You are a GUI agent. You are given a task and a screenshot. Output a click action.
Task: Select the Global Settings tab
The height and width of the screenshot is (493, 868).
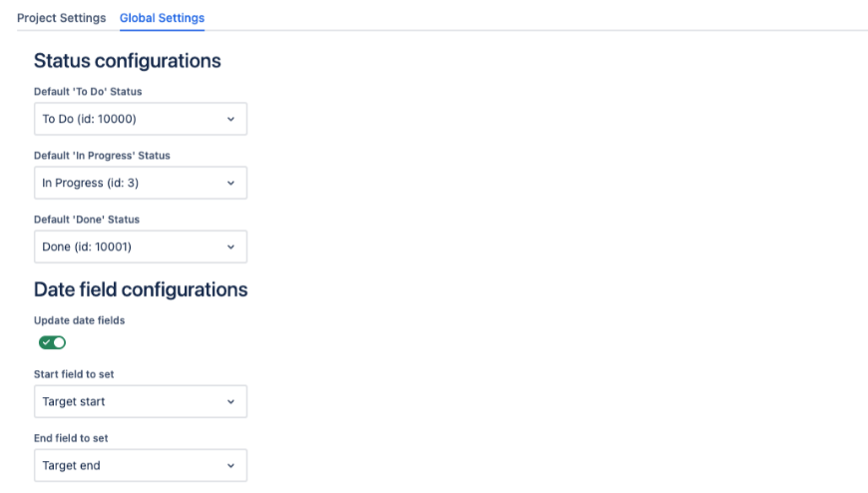[x=162, y=18]
